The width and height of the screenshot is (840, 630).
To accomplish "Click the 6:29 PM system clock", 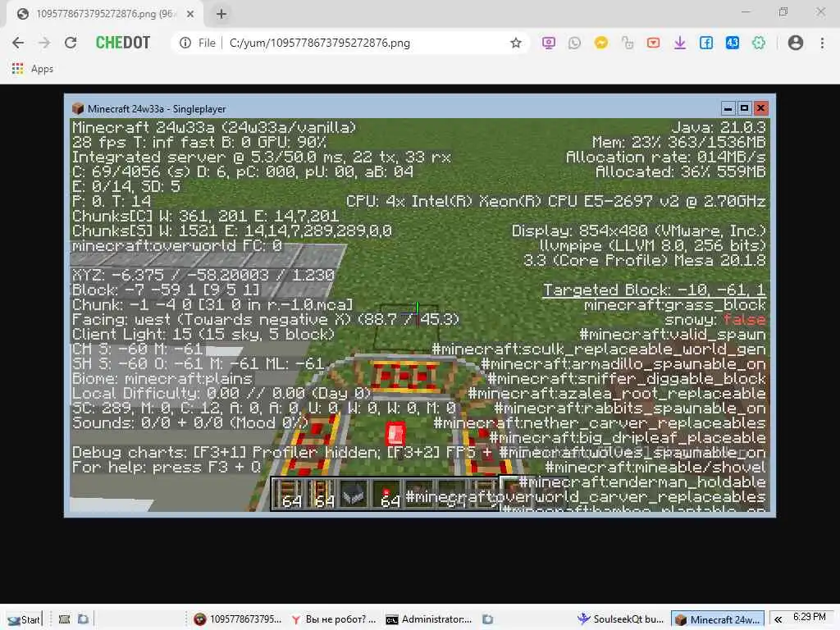I will (810, 617).
